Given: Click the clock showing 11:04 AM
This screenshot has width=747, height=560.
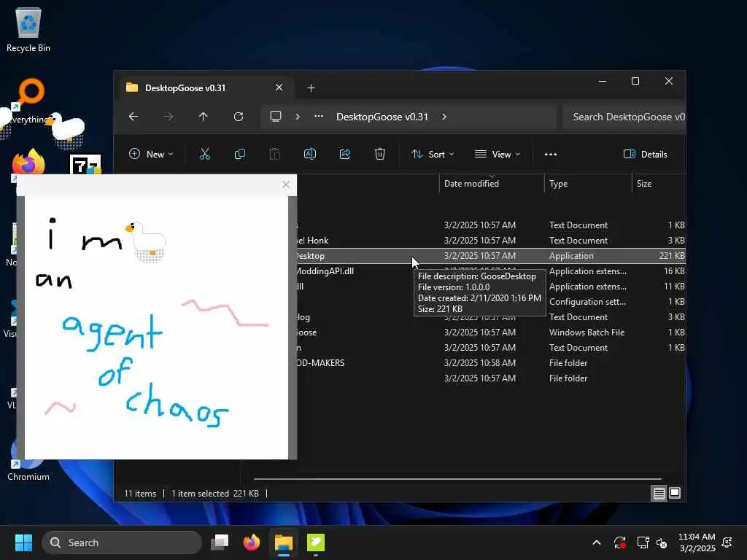Looking at the screenshot, I should point(697,542).
